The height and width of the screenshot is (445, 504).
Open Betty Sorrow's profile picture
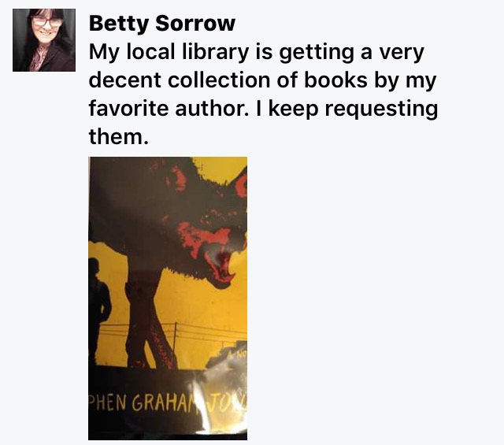click(x=44, y=40)
